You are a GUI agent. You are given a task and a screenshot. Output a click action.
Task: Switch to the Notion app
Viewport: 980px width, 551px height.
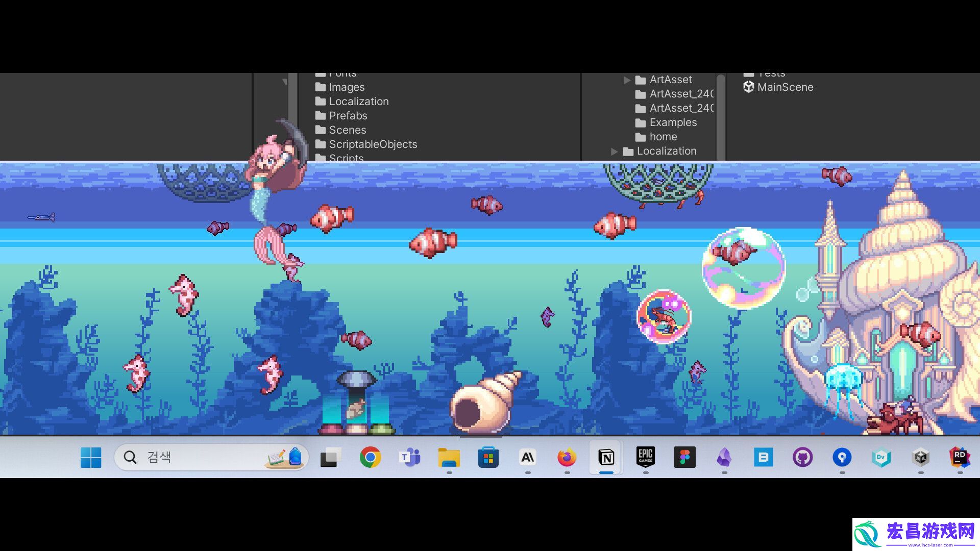(x=606, y=458)
